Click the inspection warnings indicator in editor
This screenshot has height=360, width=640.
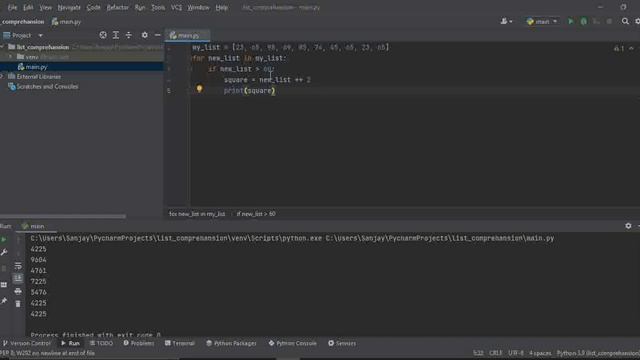[619, 48]
